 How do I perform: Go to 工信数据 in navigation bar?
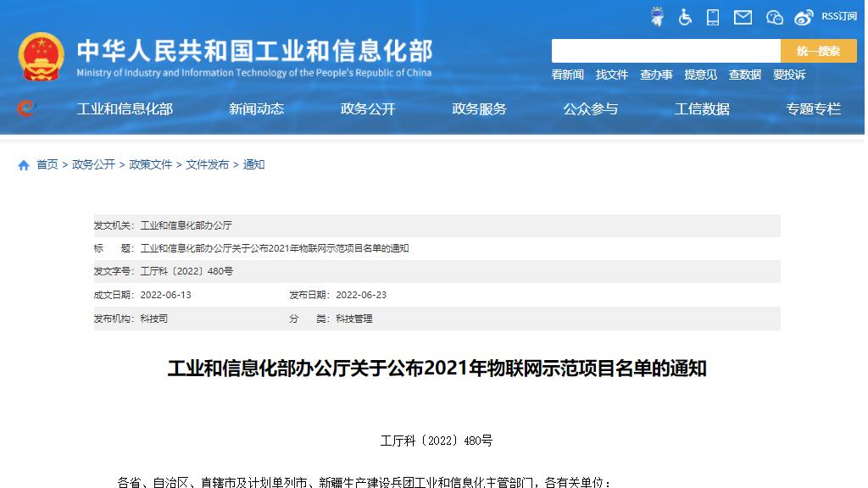tap(702, 108)
